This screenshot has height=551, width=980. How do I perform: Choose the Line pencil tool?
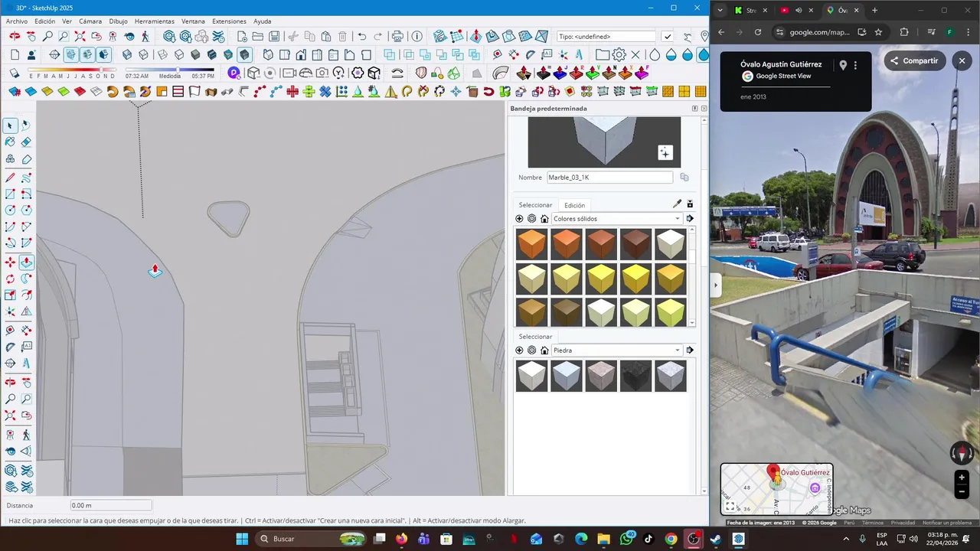[x=10, y=178]
